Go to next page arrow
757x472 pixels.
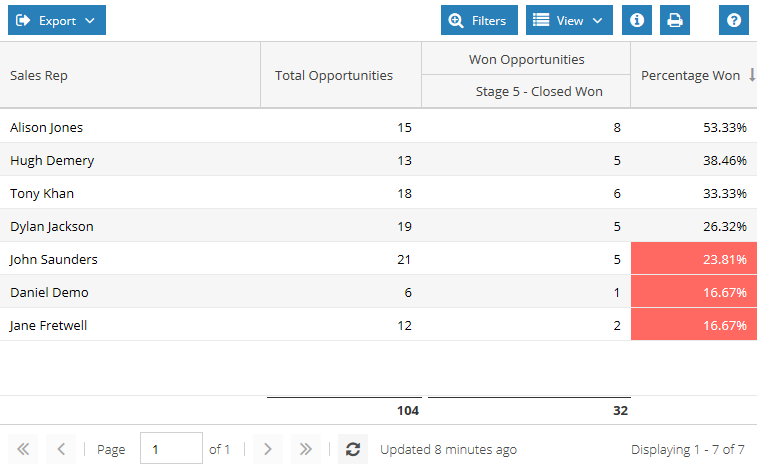coord(267,449)
